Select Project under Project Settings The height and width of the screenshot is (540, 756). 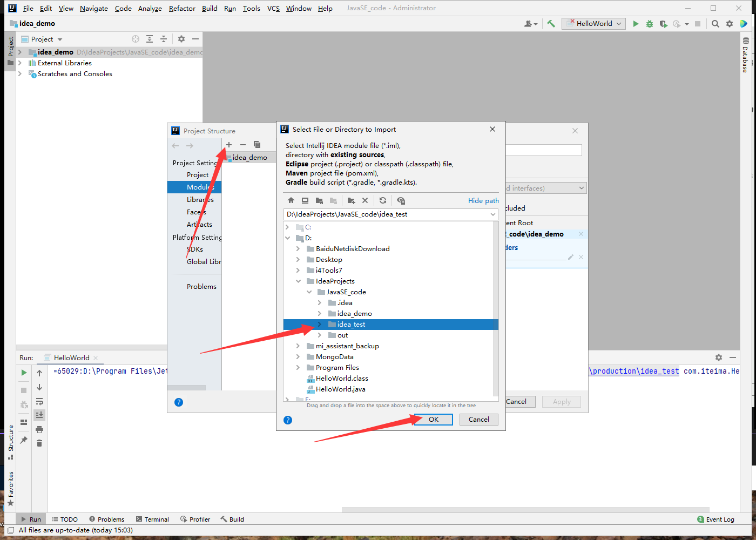[198, 175]
